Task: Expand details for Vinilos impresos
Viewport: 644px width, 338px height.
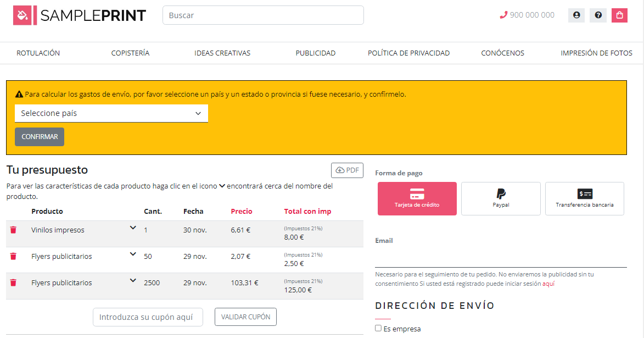Action: [133, 228]
